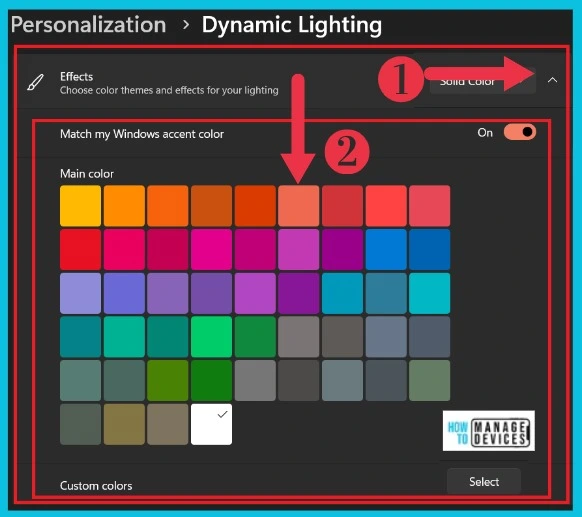Click the 'Main color' label

(x=87, y=174)
